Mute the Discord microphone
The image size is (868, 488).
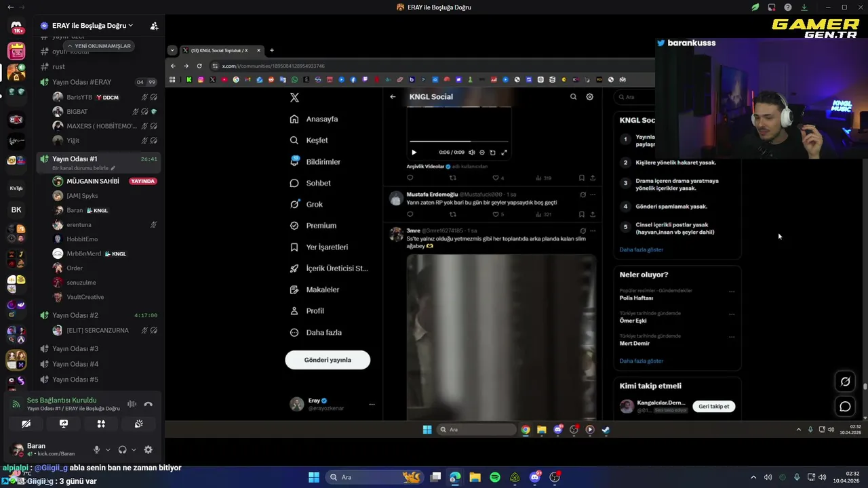click(x=96, y=449)
